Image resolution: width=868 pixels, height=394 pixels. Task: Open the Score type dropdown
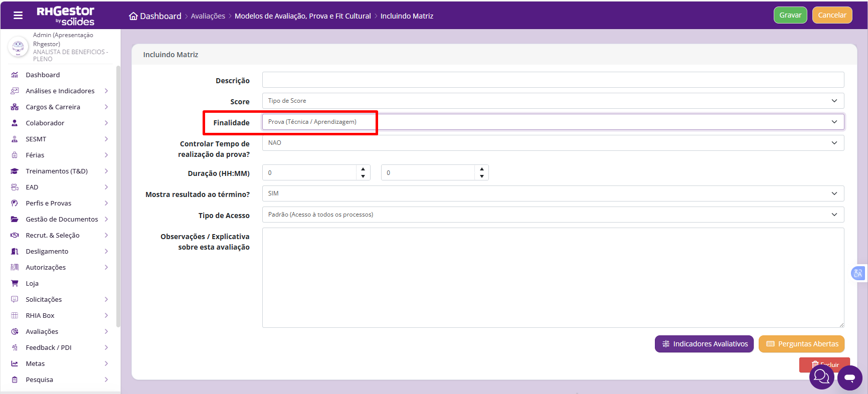click(553, 101)
